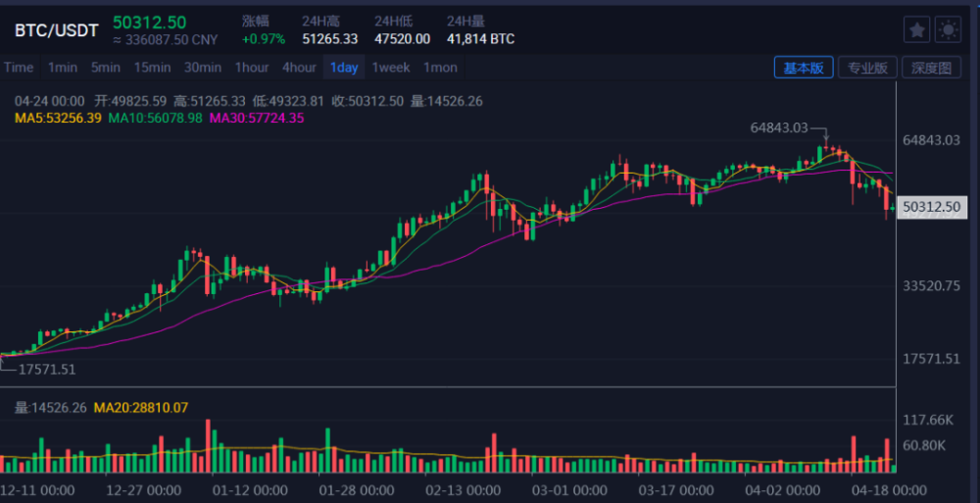
Task: Switch to 专业版 professional version
Action: point(867,68)
